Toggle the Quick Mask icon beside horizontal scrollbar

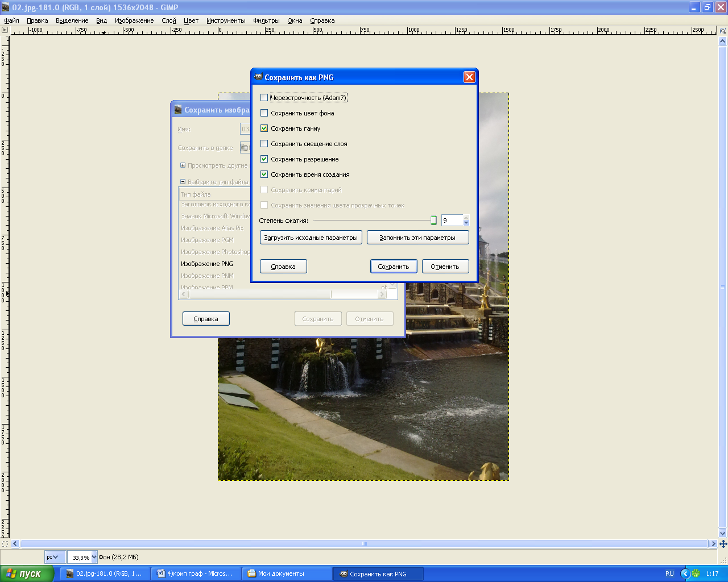point(5,544)
